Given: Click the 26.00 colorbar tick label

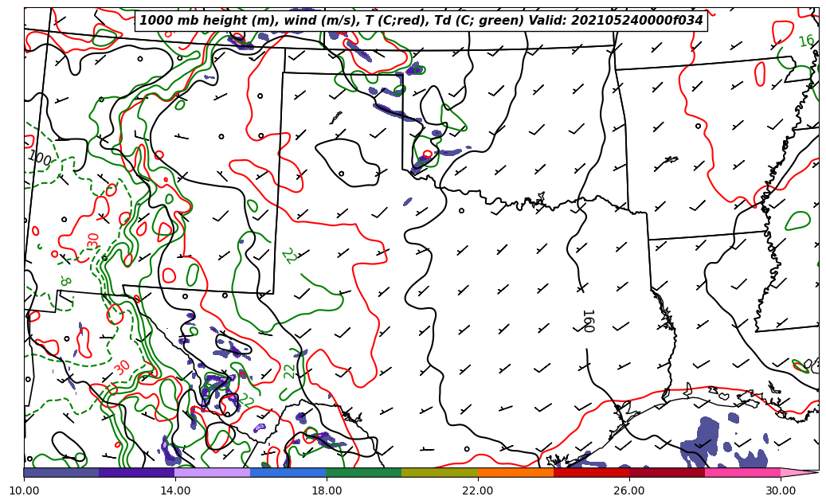Looking at the screenshot, I should 629,491.
